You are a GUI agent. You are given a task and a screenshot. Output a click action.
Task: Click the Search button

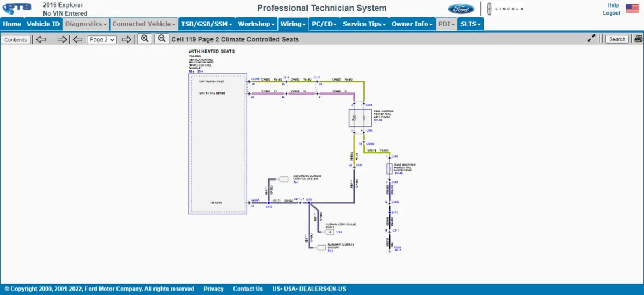(x=617, y=39)
